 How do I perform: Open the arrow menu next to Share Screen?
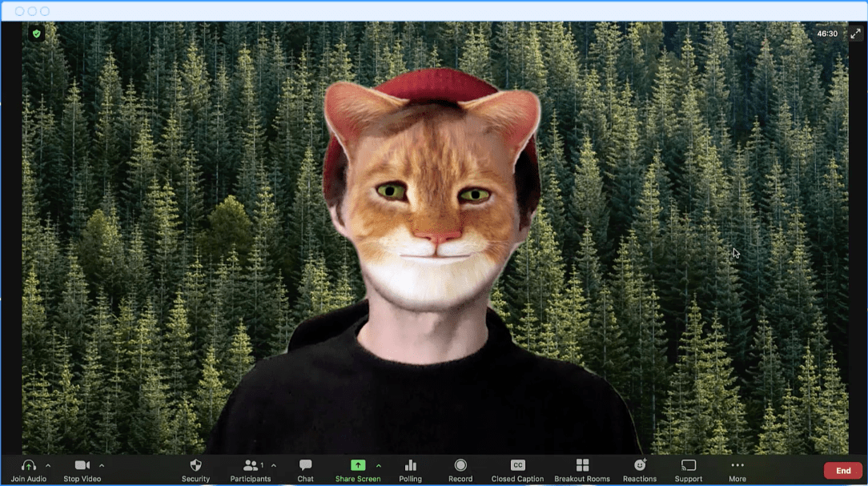coord(379,465)
